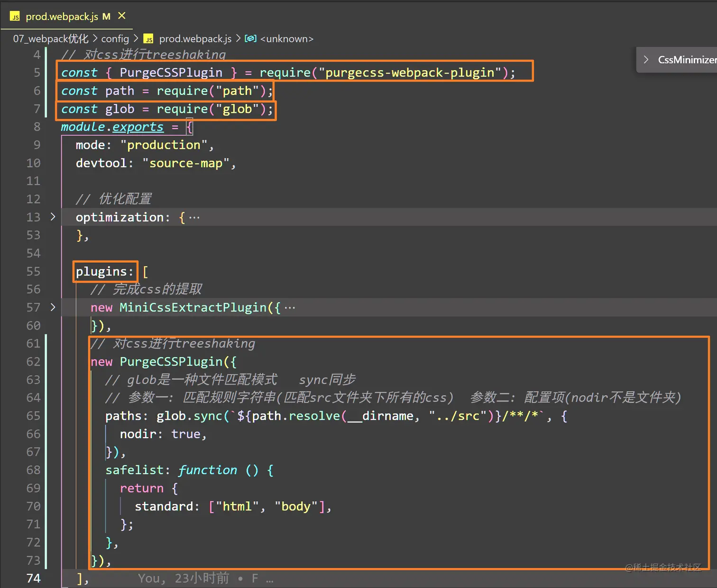
Task: Click "production" mode value
Action: 164,145
